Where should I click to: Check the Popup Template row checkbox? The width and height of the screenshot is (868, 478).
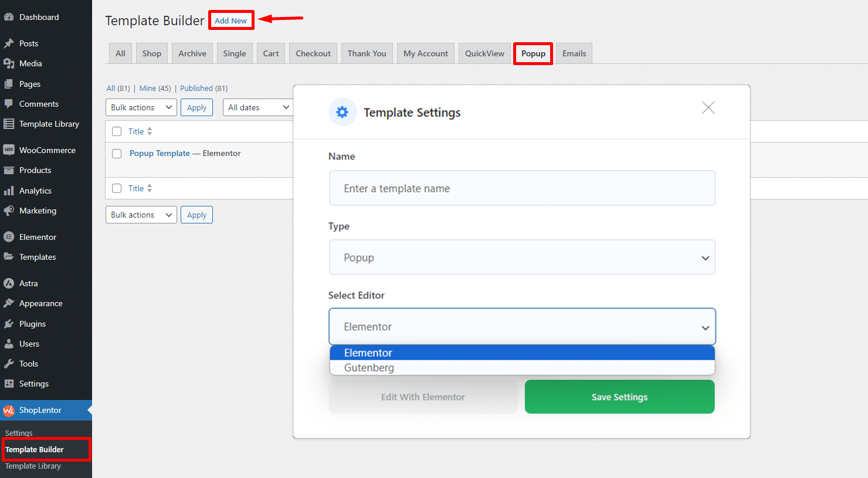(x=117, y=153)
